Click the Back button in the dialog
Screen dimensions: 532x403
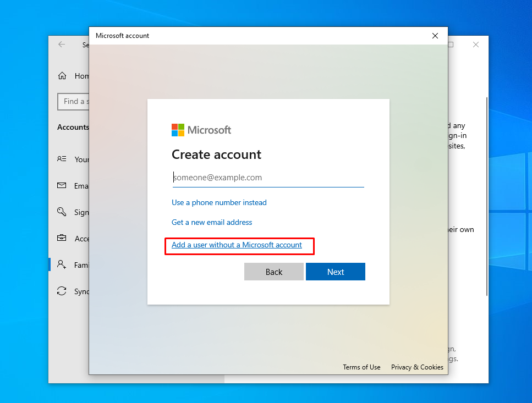[274, 272]
